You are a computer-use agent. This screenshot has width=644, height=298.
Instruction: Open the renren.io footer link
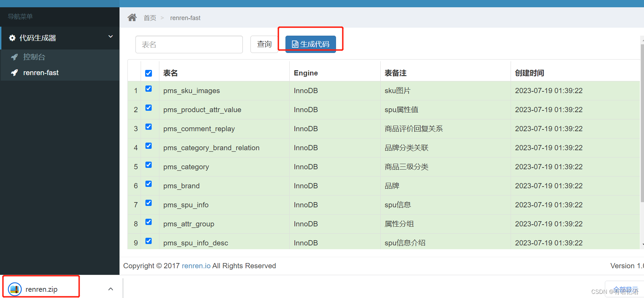(196, 266)
